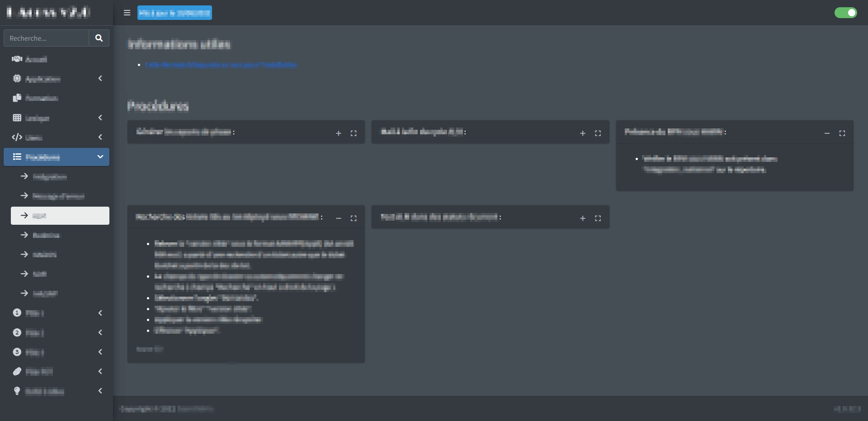Click the hamburger menu icon in top bar
Viewport: 868px width, 421px height.
pos(127,13)
